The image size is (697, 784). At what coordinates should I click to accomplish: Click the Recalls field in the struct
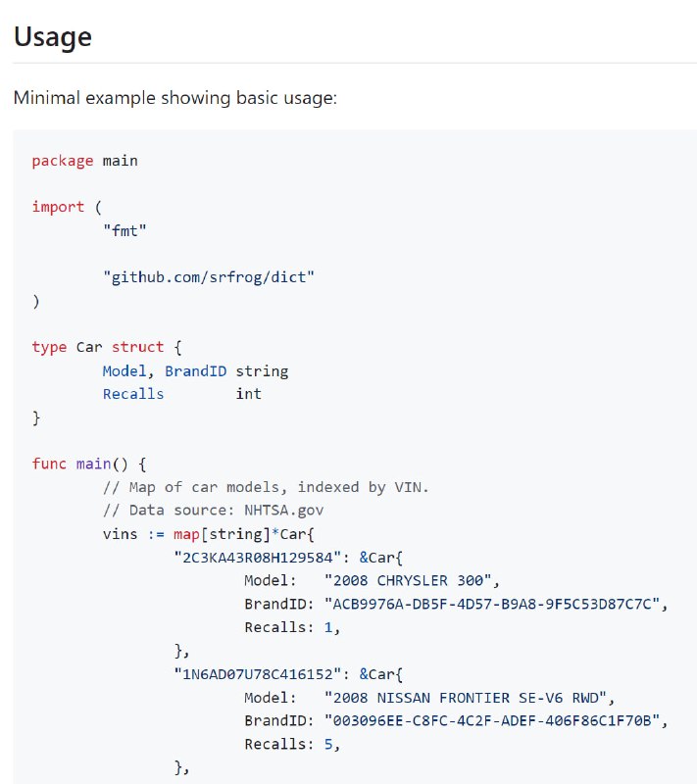133,394
